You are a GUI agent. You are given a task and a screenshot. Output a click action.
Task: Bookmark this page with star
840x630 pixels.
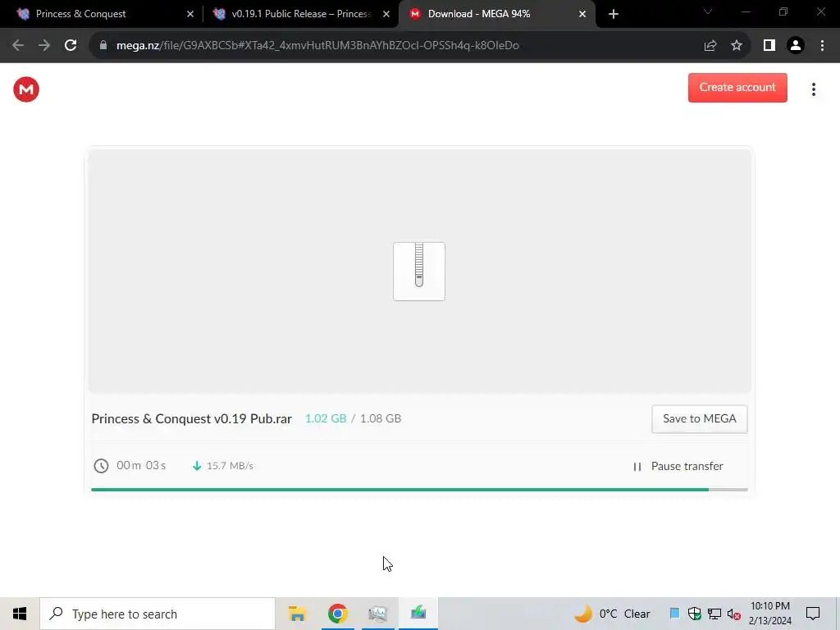(737, 46)
